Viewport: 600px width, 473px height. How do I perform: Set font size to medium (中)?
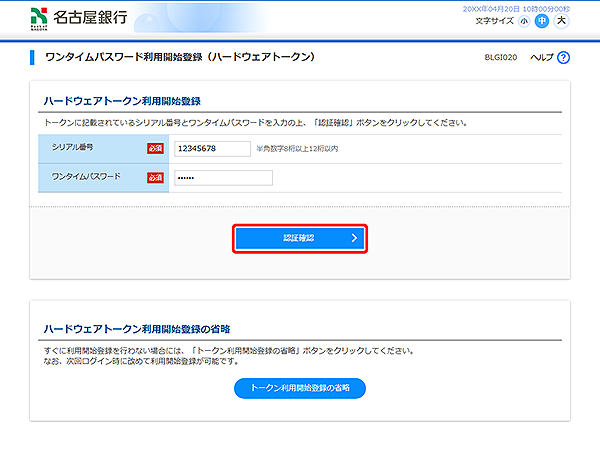point(542,20)
